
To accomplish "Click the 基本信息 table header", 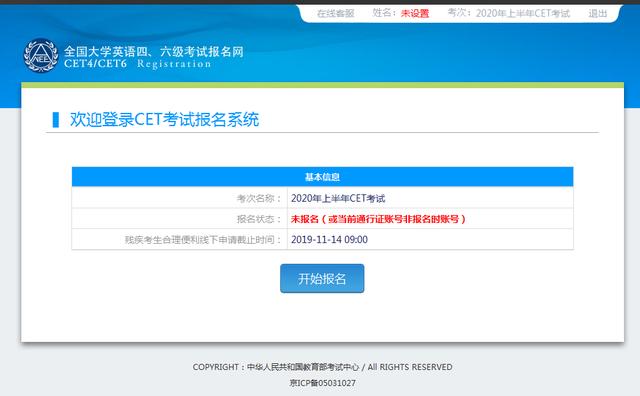I will [x=322, y=177].
